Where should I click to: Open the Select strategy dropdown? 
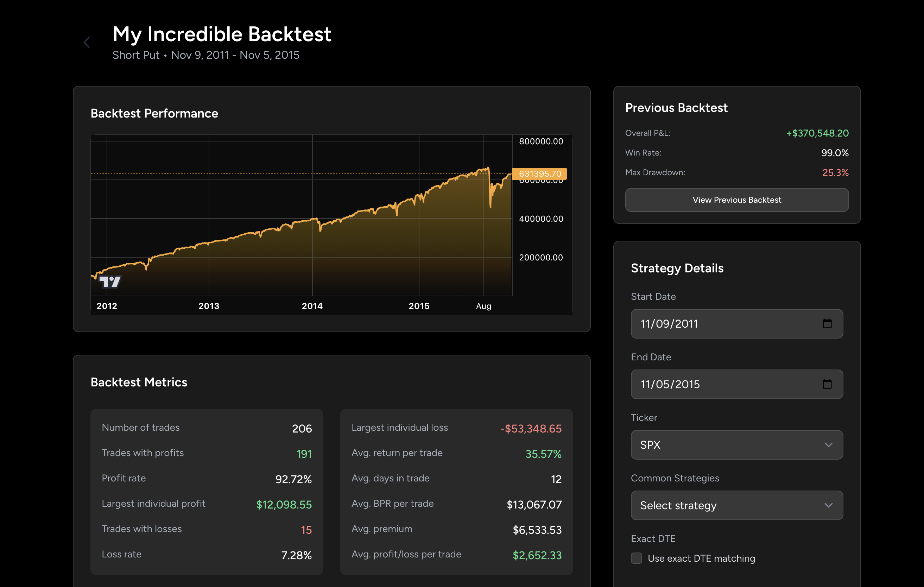pyautogui.click(x=737, y=505)
